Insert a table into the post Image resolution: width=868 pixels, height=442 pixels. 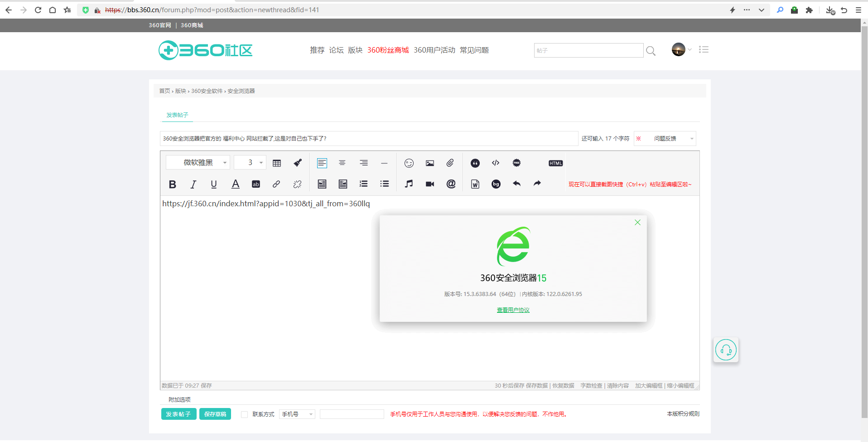277,163
